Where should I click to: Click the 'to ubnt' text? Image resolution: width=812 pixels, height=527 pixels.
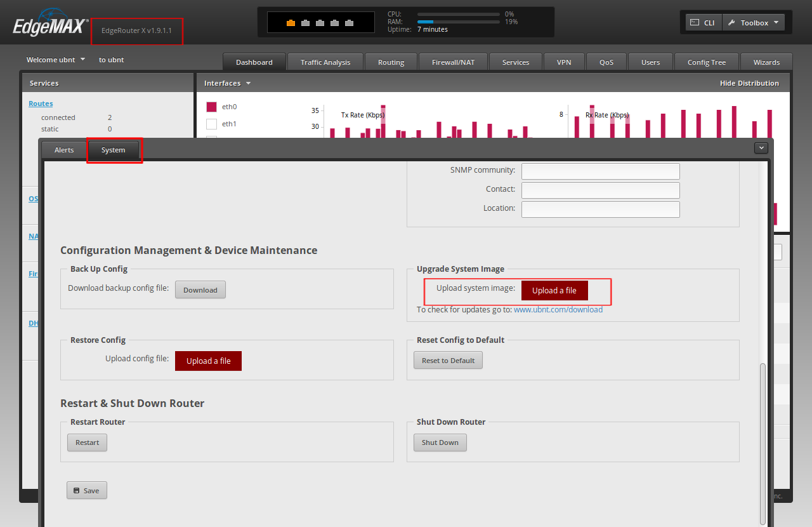[112, 60]
